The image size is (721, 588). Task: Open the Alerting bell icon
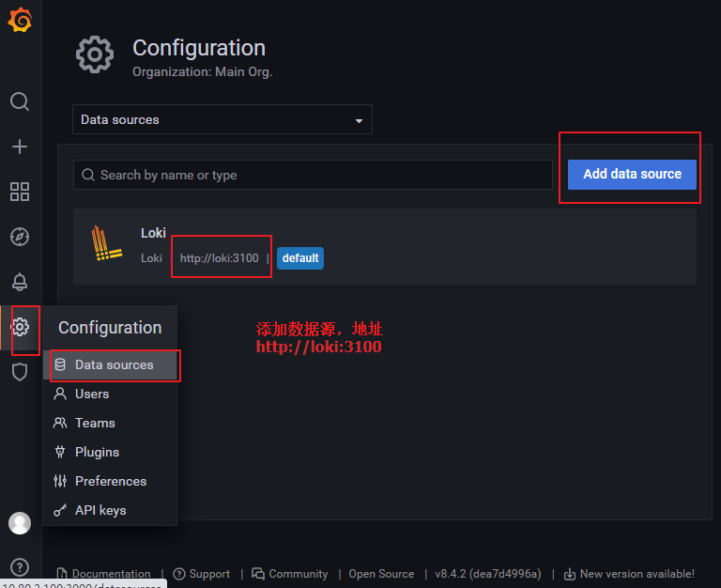pos(20,282)
